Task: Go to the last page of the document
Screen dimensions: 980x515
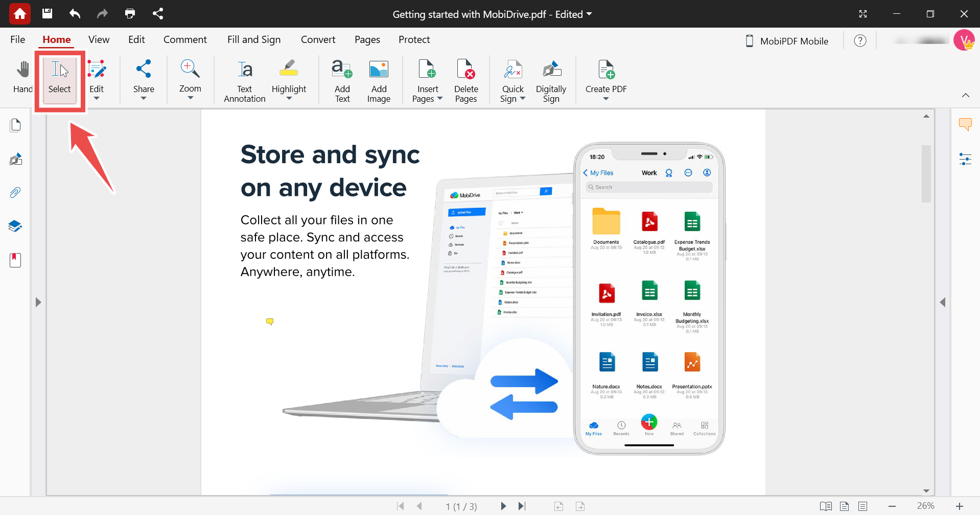Action: (x=522, y=506)
